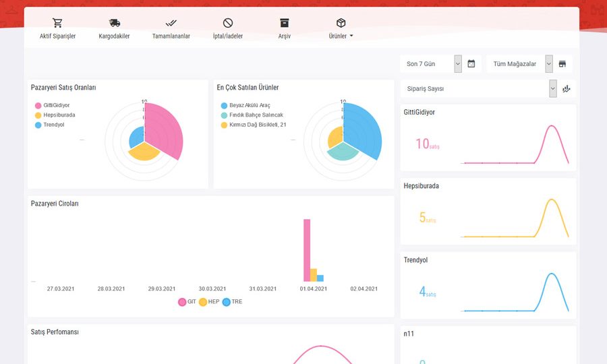
Task: Click the pink GittiGidiyor sales line chart
Action: tap(515, 144)
